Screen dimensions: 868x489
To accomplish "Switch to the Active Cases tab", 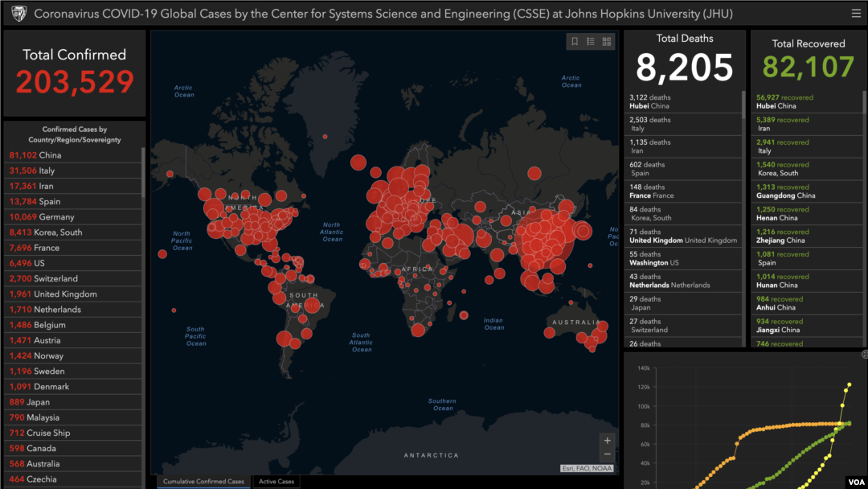I will click(276, 481).
